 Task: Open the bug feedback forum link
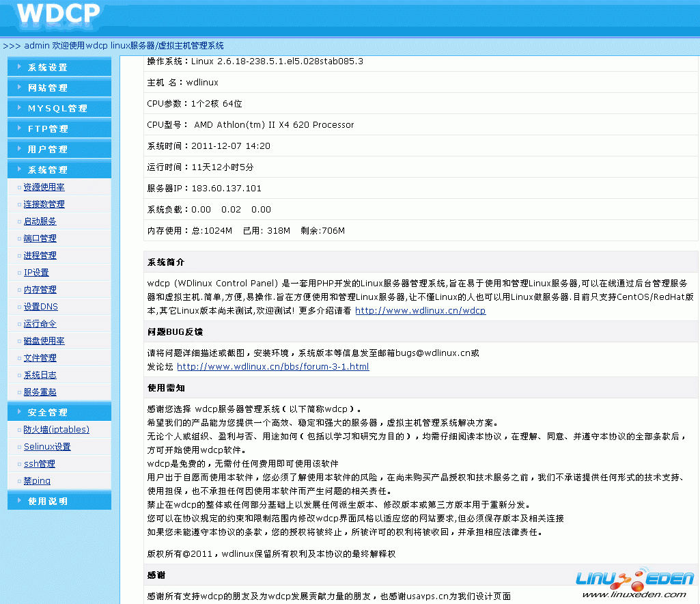(x=272, y=366)
